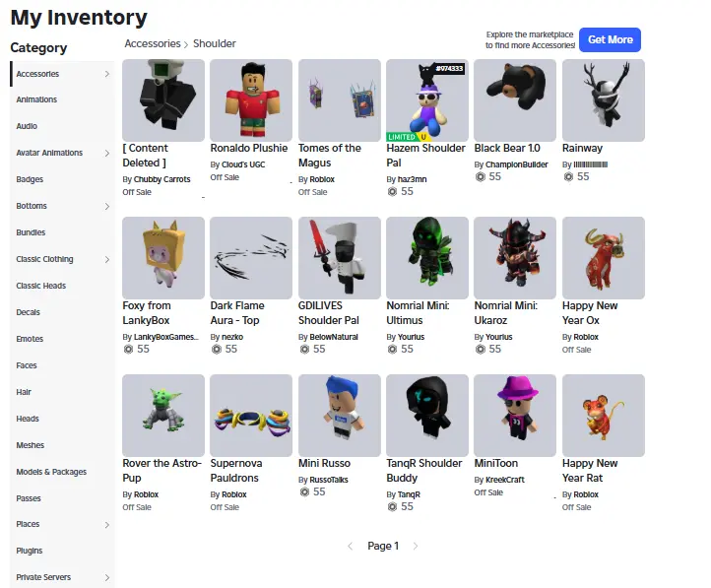Open the Hazem Shoulder Pal thumbnail
Screen dimensions: 711x588
tap(427, 100)
